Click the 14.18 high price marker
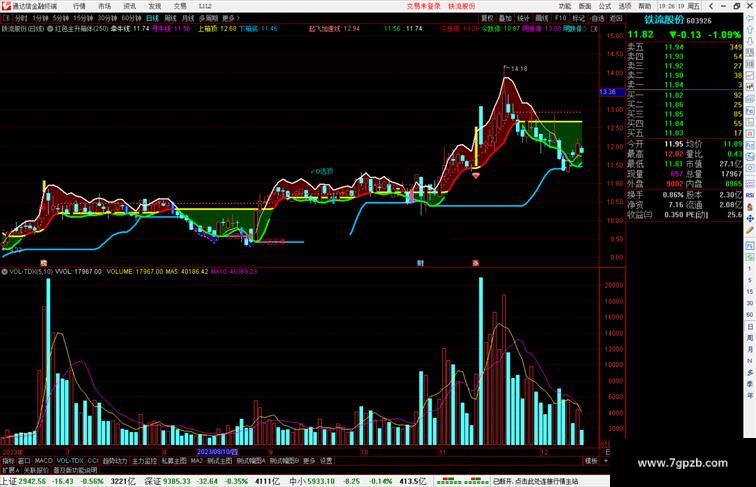 click(519, 69)
